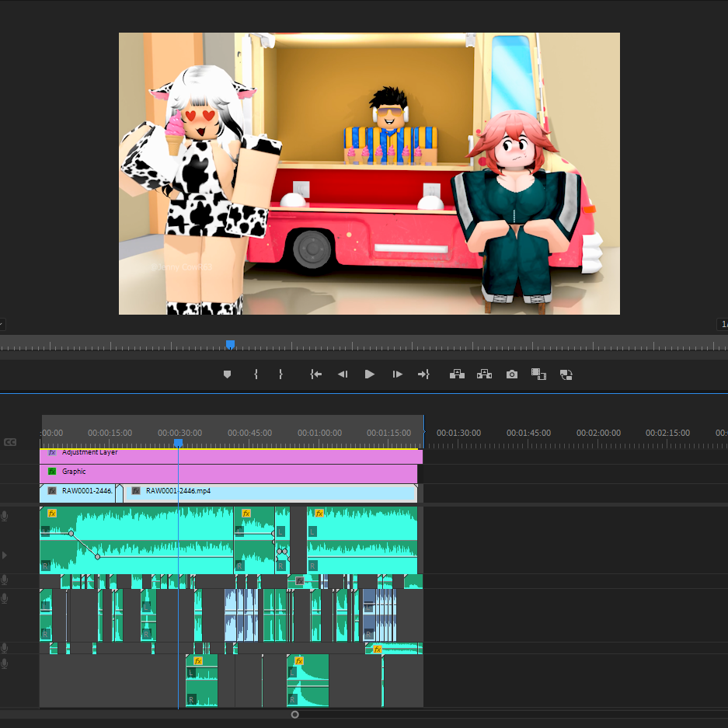The image size is (728, 728).
Task: Click the 00:00:45:00 mark on the time ruler
Action: pyautogui.click(x=249, y=433)
